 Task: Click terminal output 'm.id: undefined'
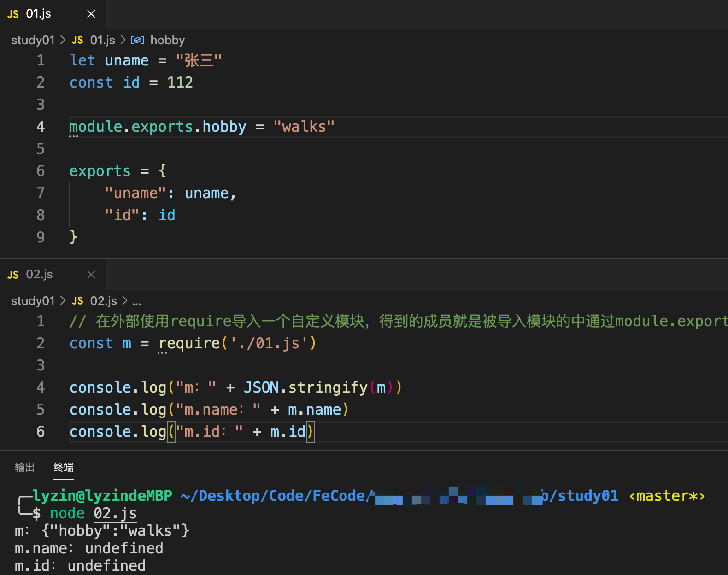coord(80,566)
